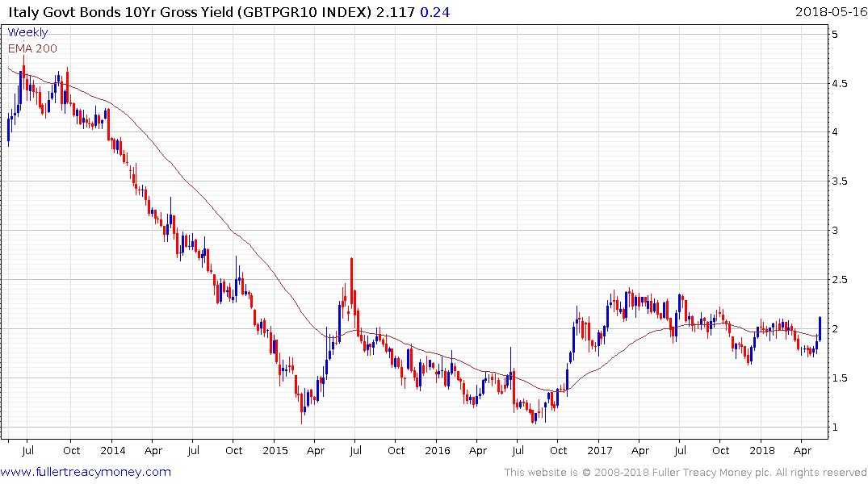This screenshot has width=868, height=484.
Task: Click the latest candle on the chart
Action: coord(820,328)
